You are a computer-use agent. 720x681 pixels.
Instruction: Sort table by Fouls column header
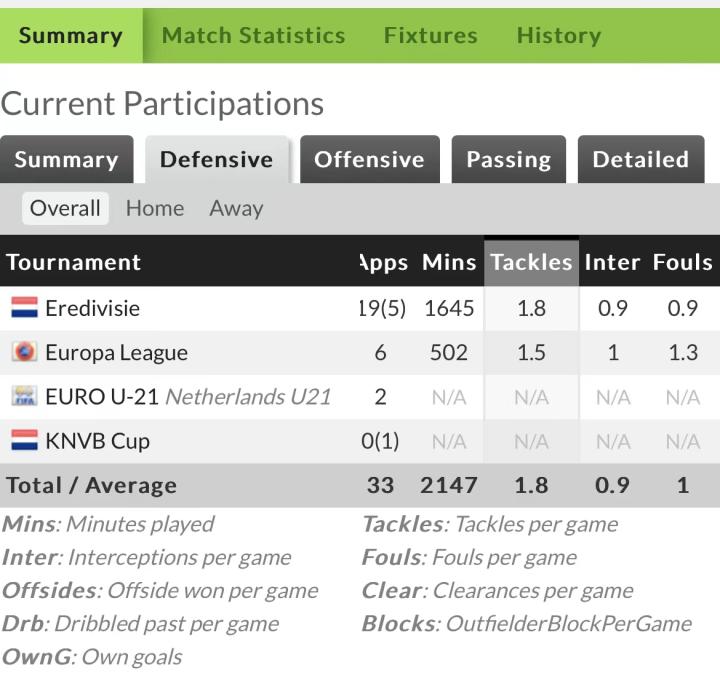coord(682,263)
